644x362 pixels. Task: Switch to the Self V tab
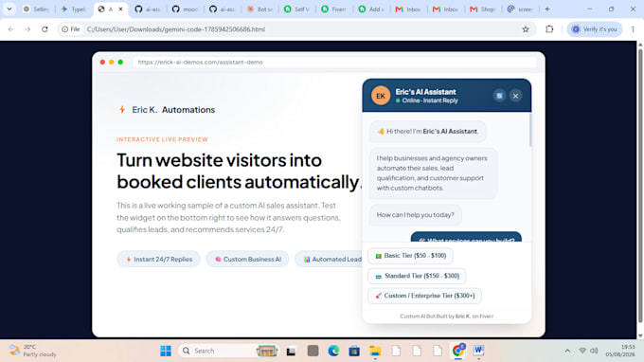click(296, 9)
